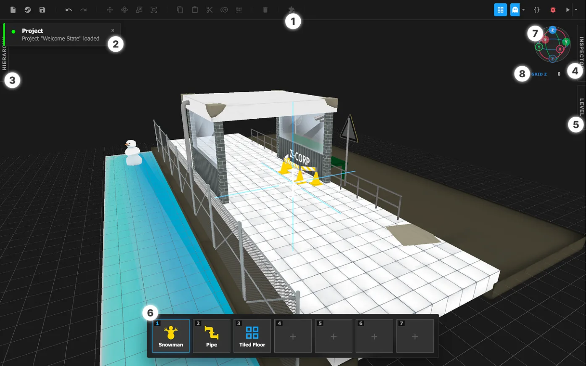Add an item to empty hotbar slot 4
The height and width of the screenshot is (366, 588).
tap(293, 336)
